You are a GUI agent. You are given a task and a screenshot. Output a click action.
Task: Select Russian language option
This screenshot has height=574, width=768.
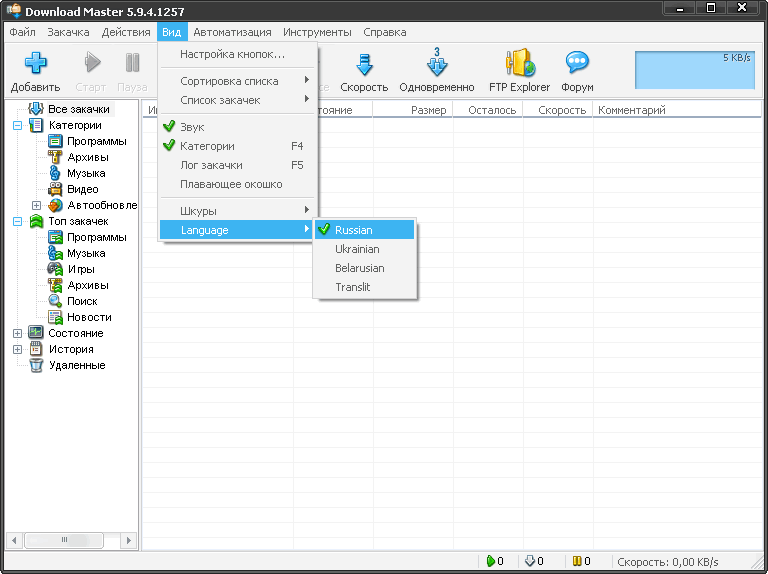(365, 230)
